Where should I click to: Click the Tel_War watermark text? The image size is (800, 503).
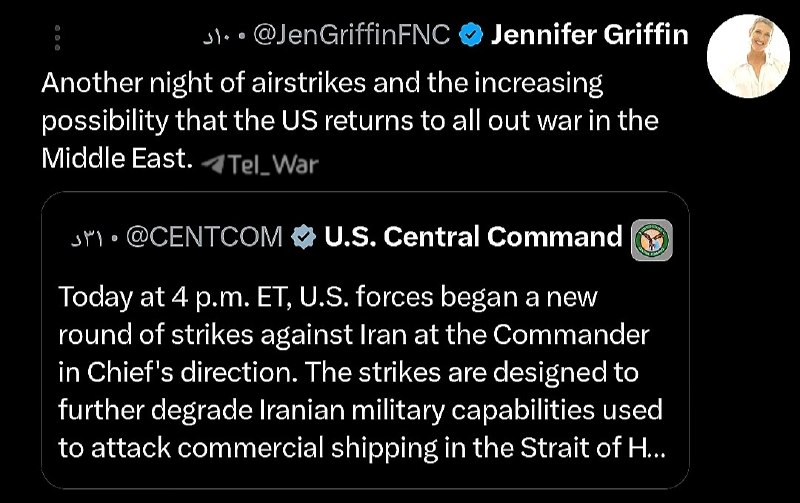tap(273, 165)
